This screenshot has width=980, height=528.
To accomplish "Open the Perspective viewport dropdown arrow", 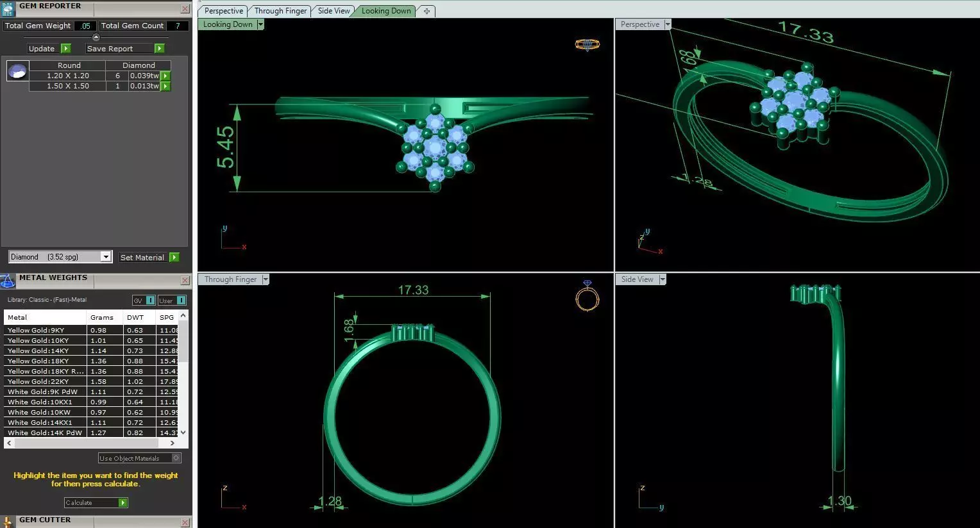I will [668, 24].
